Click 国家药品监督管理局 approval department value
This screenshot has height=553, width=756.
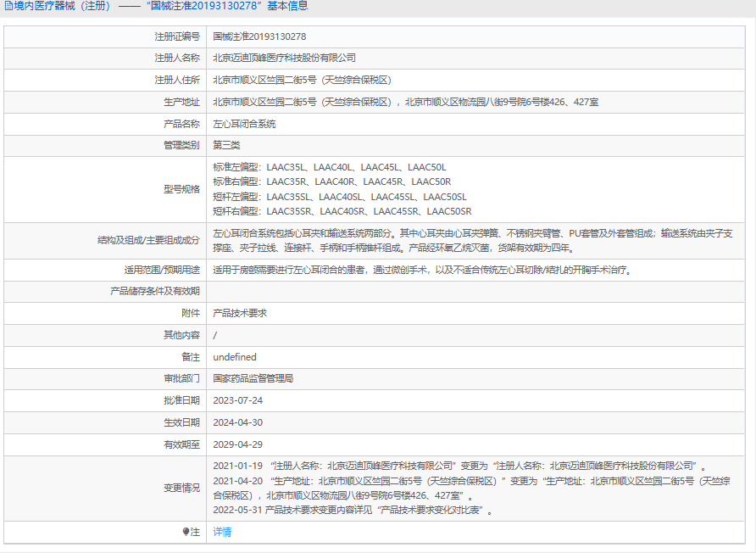point(253,378)
